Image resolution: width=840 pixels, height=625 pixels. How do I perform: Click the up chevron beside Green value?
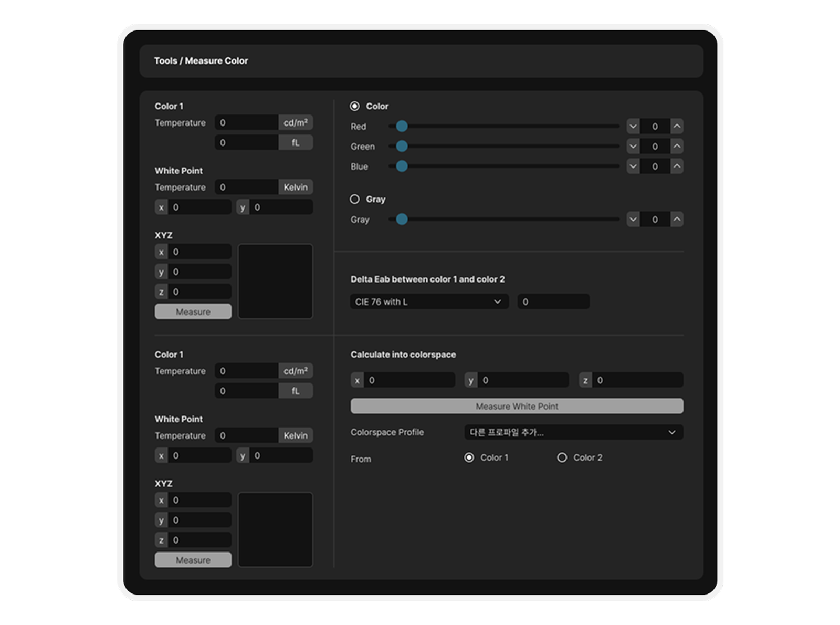[677, 146]
